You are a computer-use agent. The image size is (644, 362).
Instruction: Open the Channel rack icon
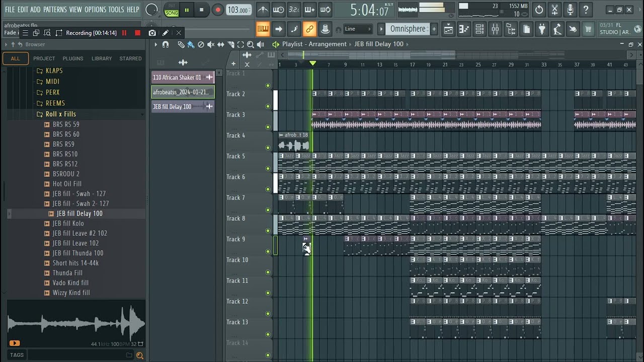479,29
